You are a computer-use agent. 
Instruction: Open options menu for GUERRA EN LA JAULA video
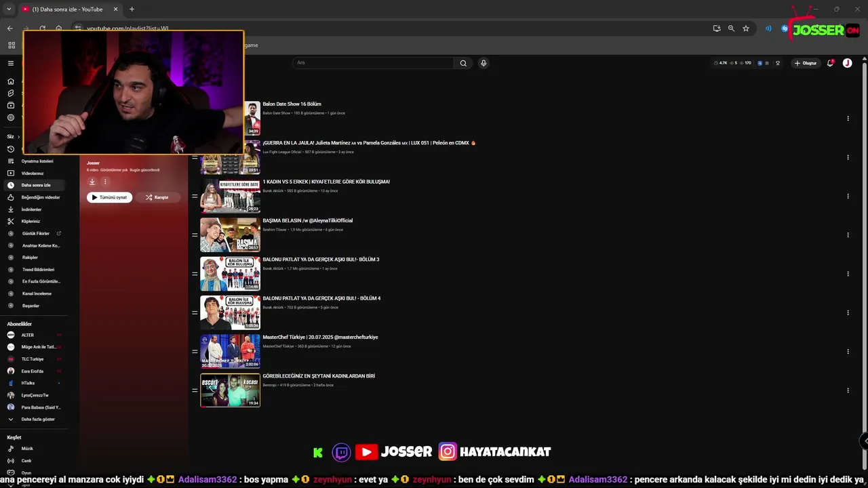click(848, 157)
